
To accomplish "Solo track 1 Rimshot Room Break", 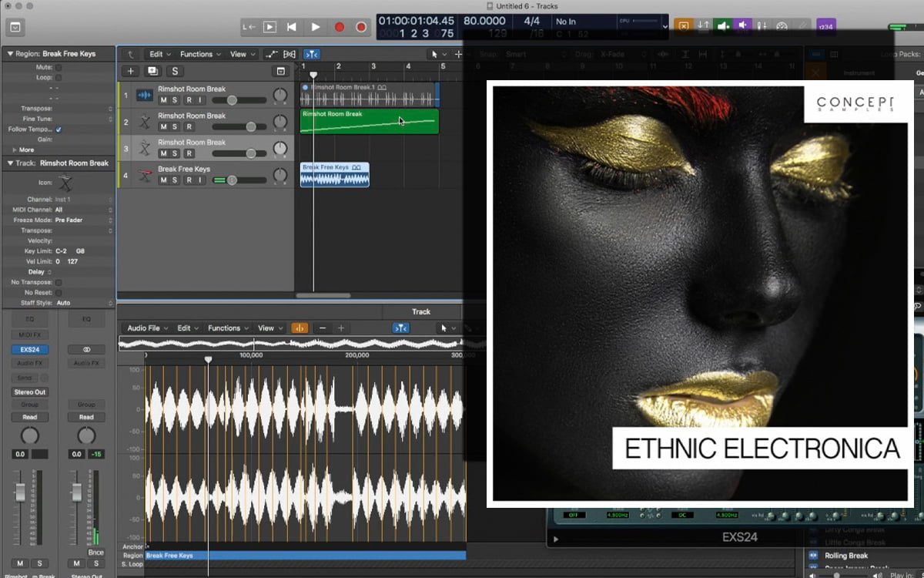I will click(x=175, y=100).
